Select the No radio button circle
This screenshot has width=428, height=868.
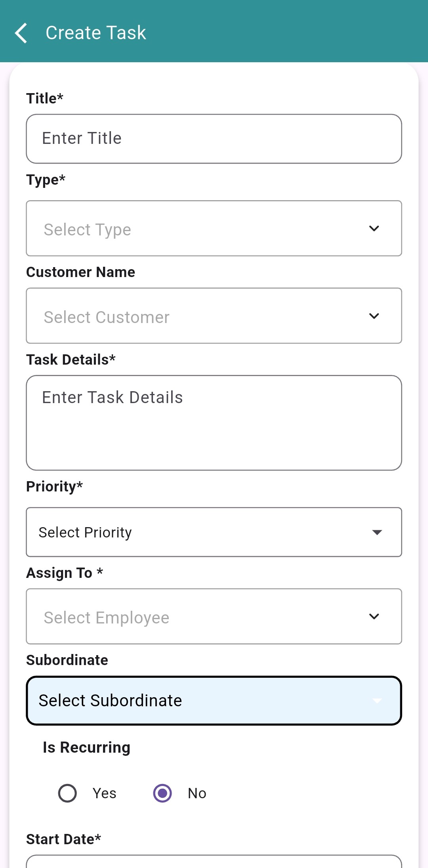pos(162,793)
